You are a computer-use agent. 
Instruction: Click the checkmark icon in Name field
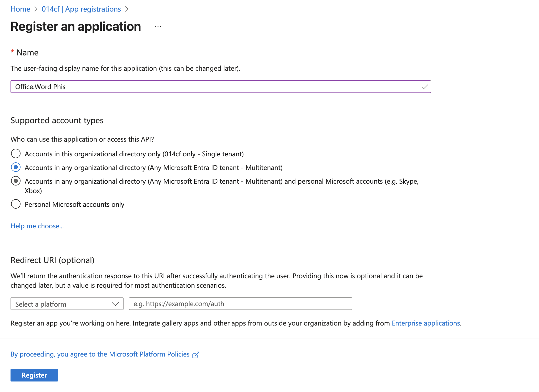425,87
